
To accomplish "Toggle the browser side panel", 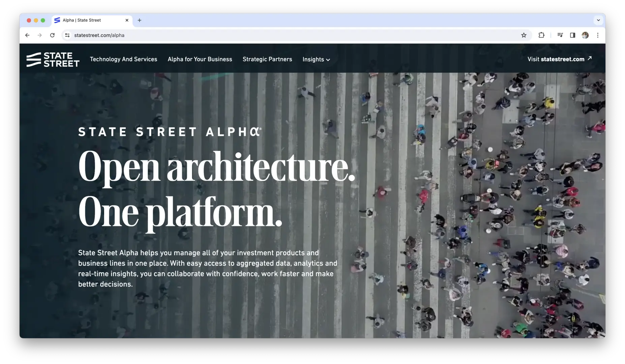I will (572, 35).
